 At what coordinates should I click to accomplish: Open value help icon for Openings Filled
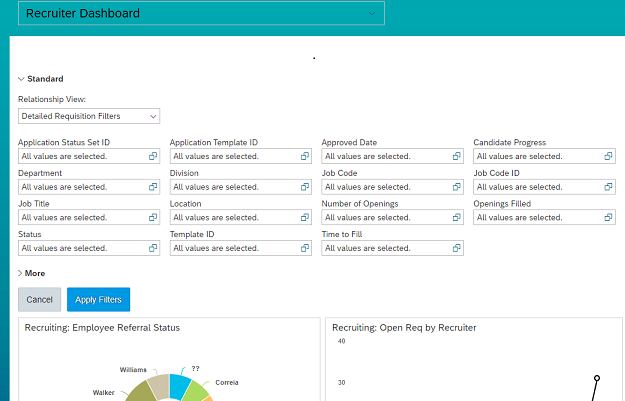tap(608, 218)
